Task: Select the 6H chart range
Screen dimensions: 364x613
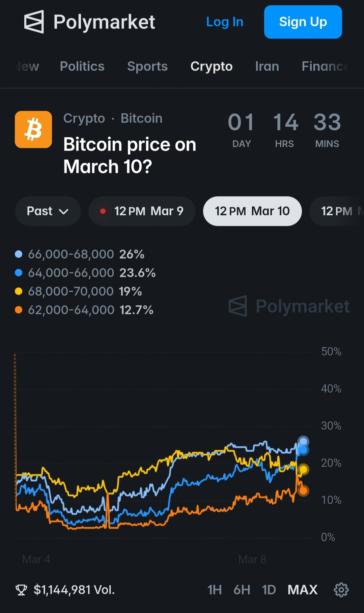Action: [x=242, y=590]
